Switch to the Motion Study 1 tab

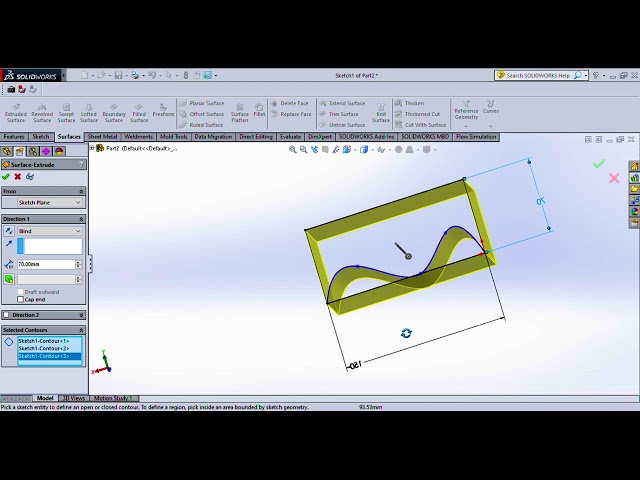pyautogui.click(x=113, y=398)
